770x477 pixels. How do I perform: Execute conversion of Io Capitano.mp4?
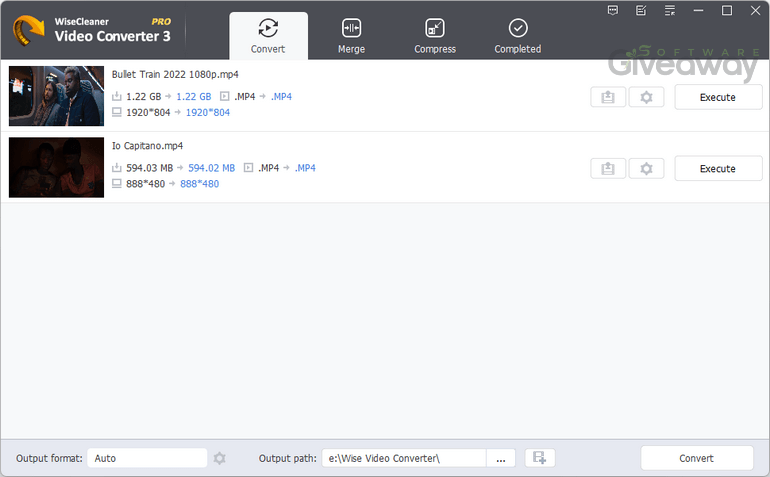tap(718, 168)
